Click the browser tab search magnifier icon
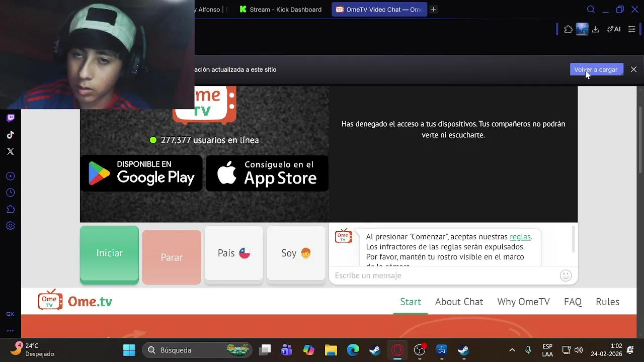Image resolution: width=644 pixels, height=362 pixels. click(591, 9)
